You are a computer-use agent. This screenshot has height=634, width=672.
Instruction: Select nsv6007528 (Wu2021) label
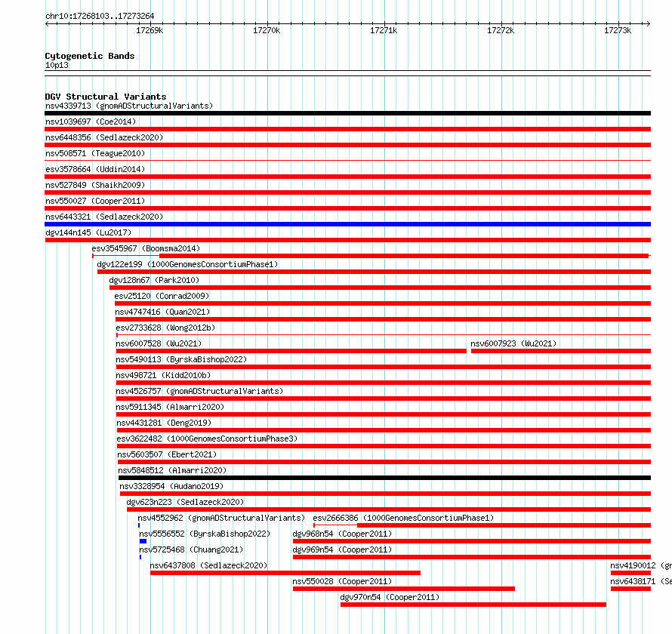[x=159, y=343]
